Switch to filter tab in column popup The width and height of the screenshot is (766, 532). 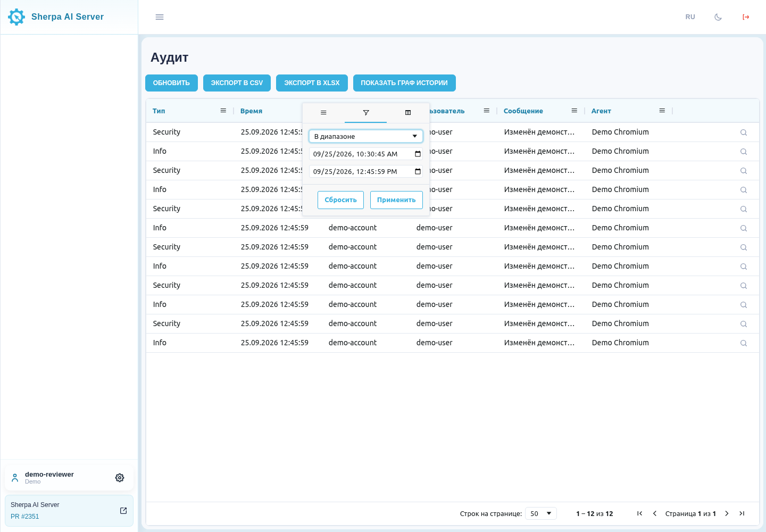[366, 113]
